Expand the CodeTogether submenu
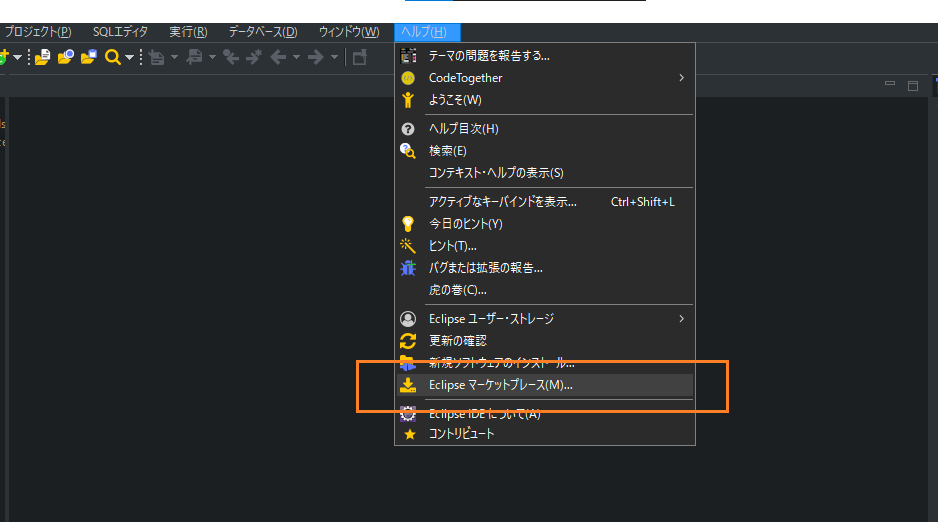 (681, 78)
